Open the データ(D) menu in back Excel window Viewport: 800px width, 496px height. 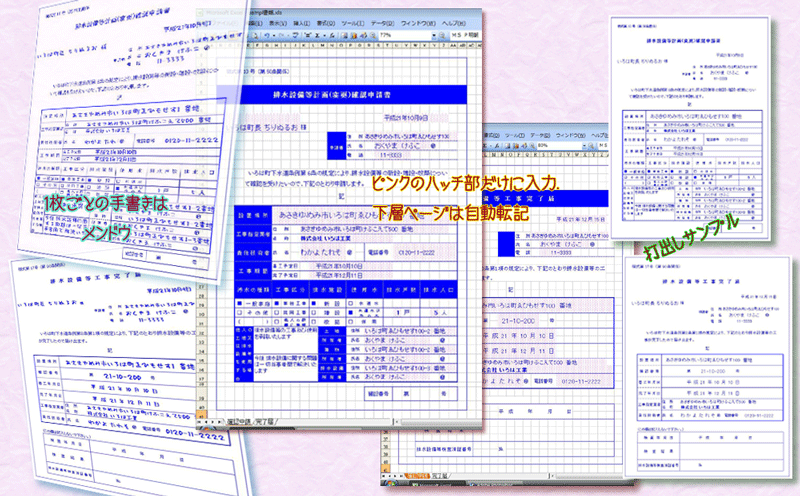pos(540,136)
